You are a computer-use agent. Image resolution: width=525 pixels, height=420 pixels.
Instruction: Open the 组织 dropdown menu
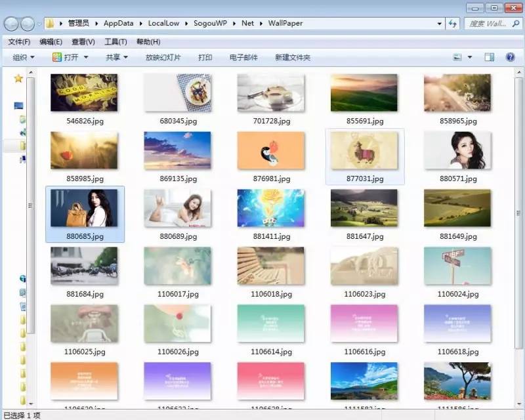tap(24, 58)
